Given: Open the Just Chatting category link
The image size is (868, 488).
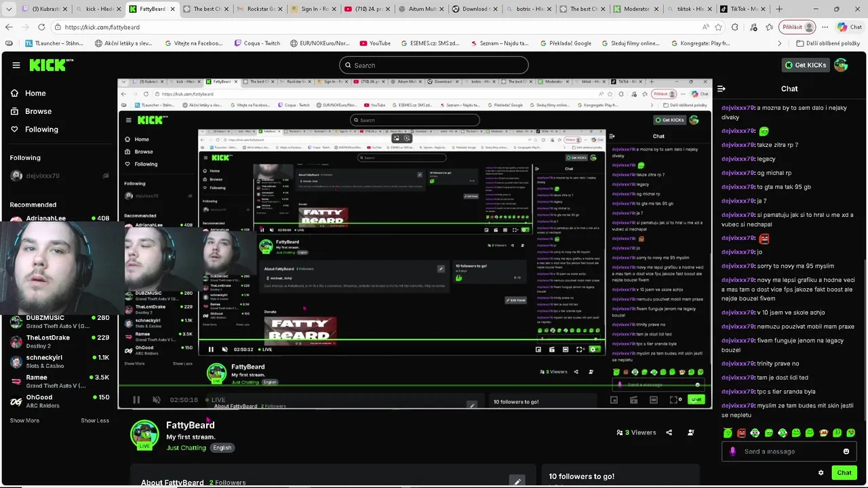Looking at the screenshot, I should (186, 448).
